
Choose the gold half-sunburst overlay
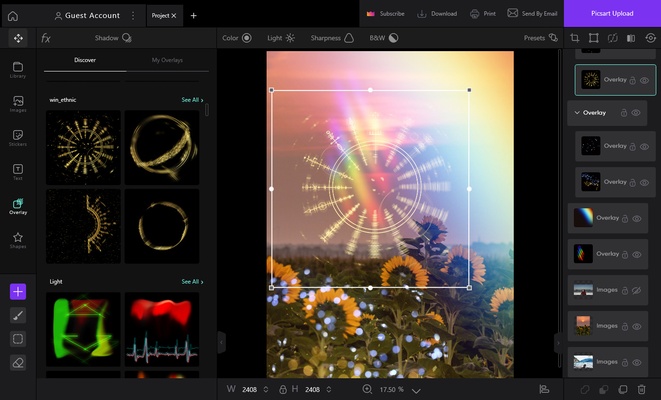pos(83,226)
